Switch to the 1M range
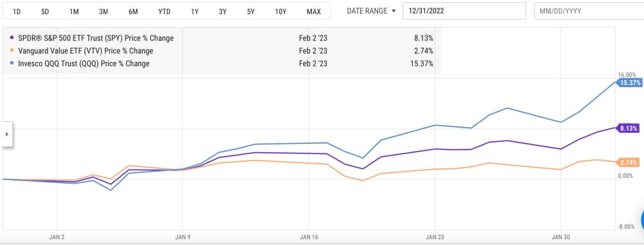The width and height of the screenshot is (644, 245). 74,12
